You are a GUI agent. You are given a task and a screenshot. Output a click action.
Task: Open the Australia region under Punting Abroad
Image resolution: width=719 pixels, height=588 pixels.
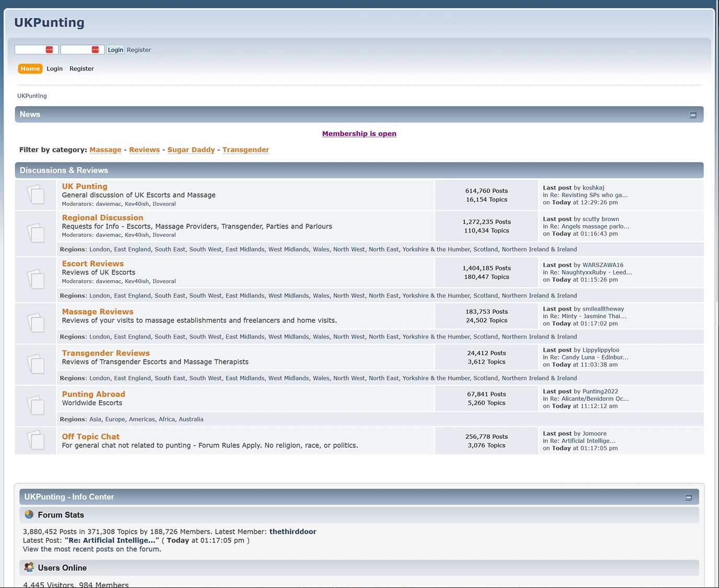pos(191,419)
